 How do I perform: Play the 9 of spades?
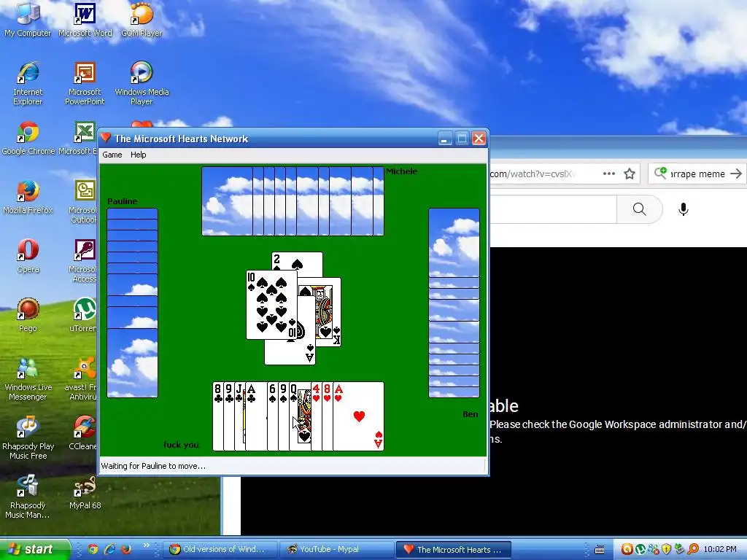click(x=284, y=416)
